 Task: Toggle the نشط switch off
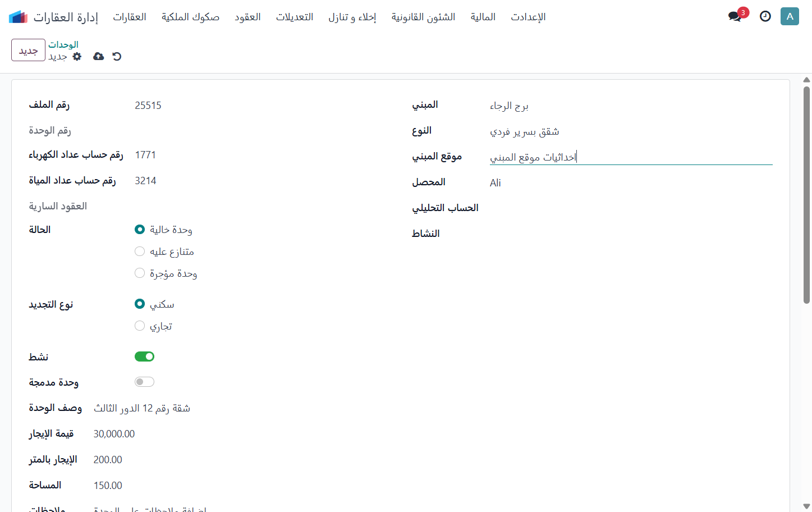tap(144, 356)
